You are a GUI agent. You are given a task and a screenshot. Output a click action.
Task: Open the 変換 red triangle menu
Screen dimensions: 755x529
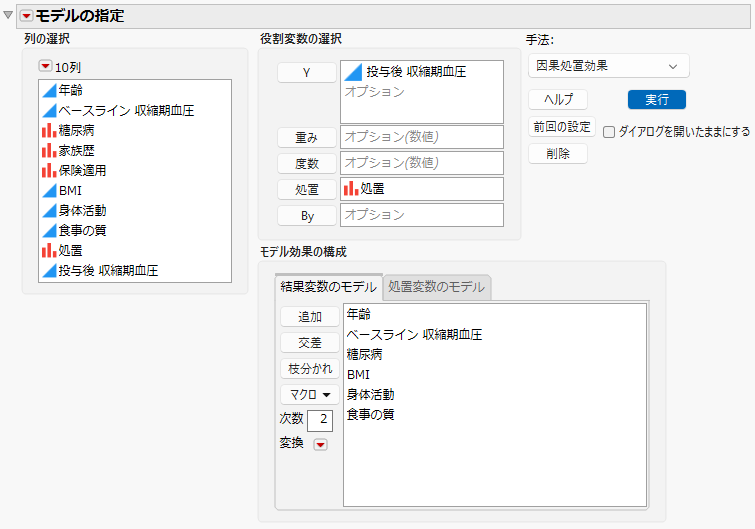coord(320,444)
